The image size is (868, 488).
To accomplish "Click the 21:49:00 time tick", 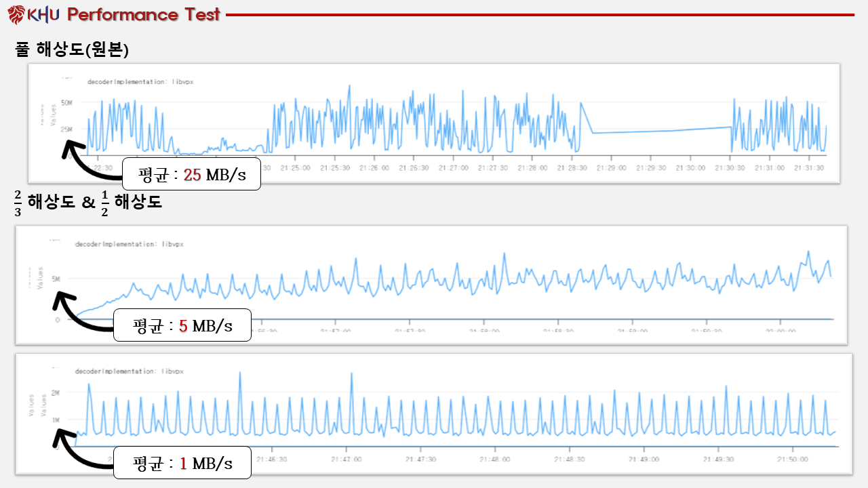I will (644, 459).
